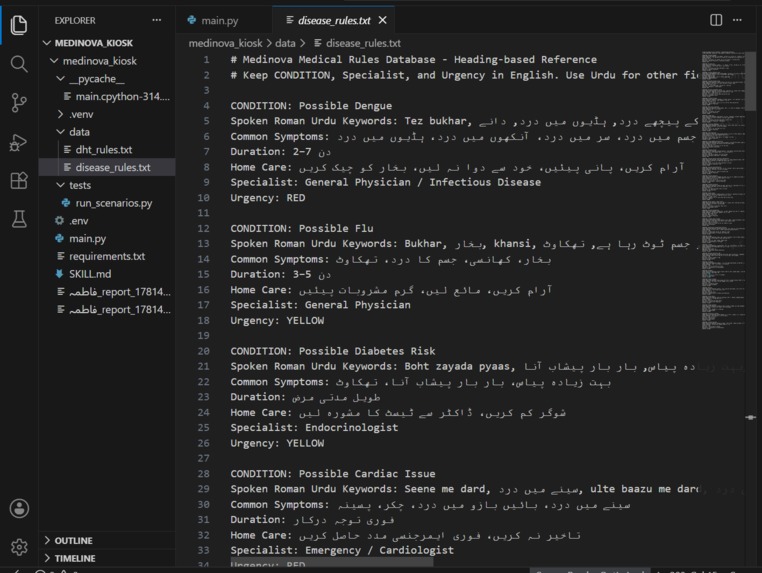Image resolution: width=762 pixels, height=573 pixels.
Task: Click line number 20 in gutter
Action: (204, 351)
